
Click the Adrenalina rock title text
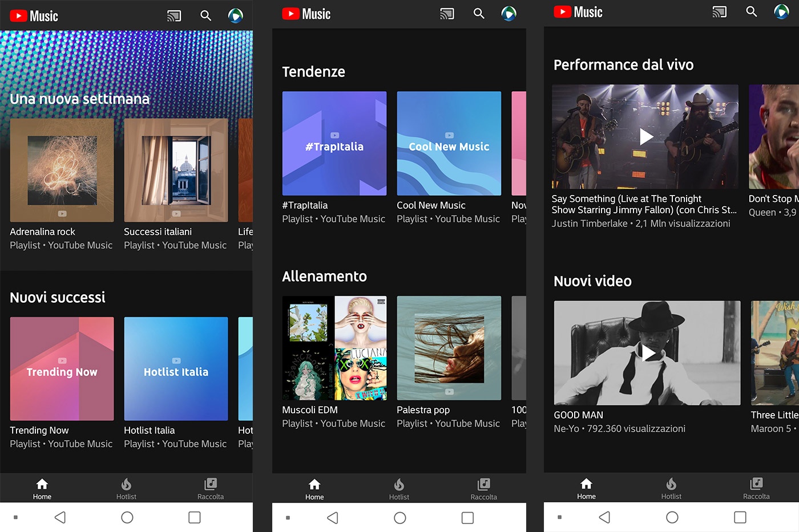coord(42,232)
